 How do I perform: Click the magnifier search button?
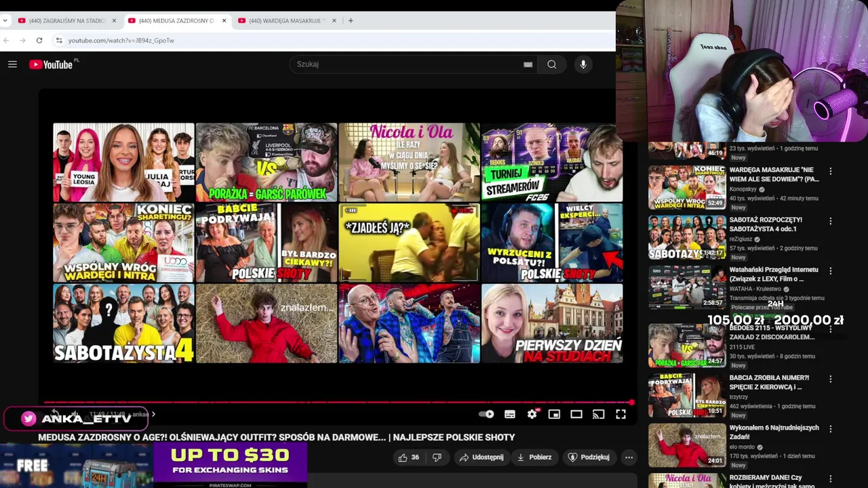coord(552,64)
